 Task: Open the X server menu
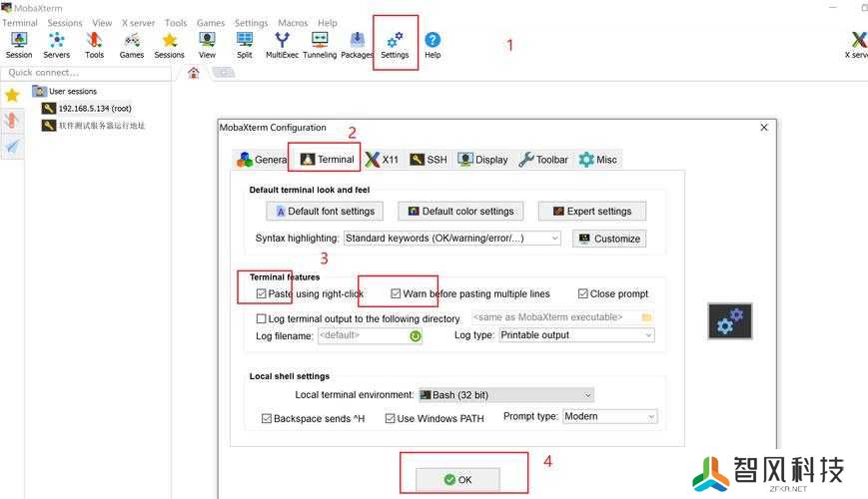point(139,23)
